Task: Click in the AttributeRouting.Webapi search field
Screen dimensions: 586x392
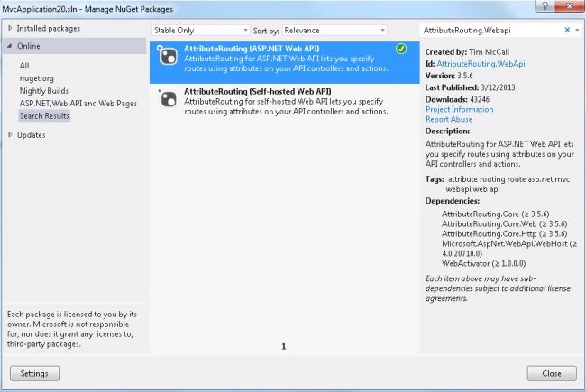Action: 491,31
